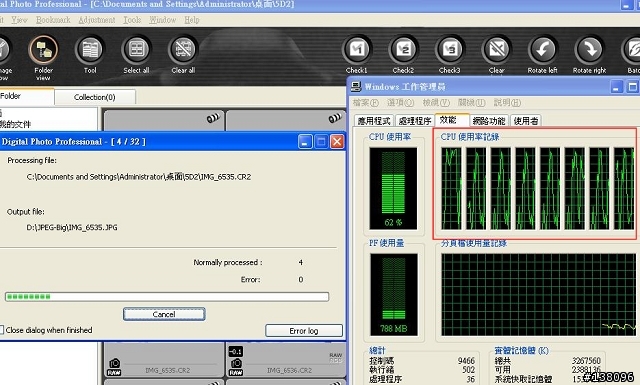Viewport: 640px width, 385px height.
Task: Open 說明(H) menu in Task Manager
Action: 507,102
